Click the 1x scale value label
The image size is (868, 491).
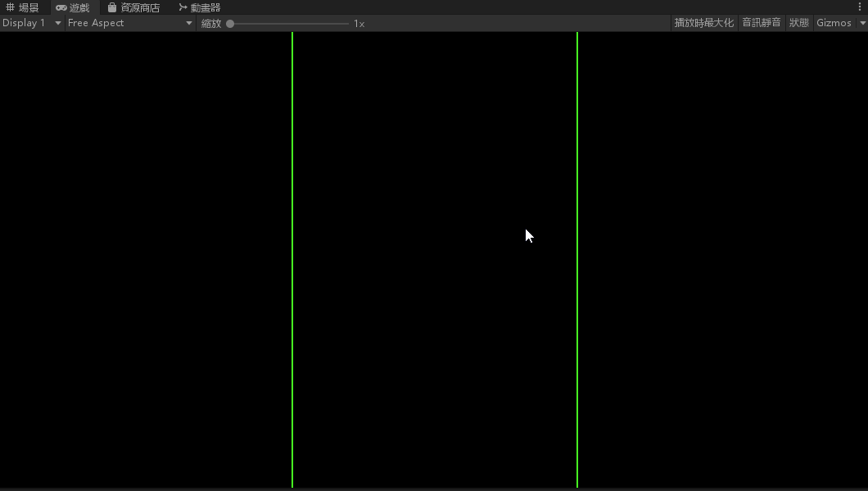pyautogui.click(x=359, y=24)
